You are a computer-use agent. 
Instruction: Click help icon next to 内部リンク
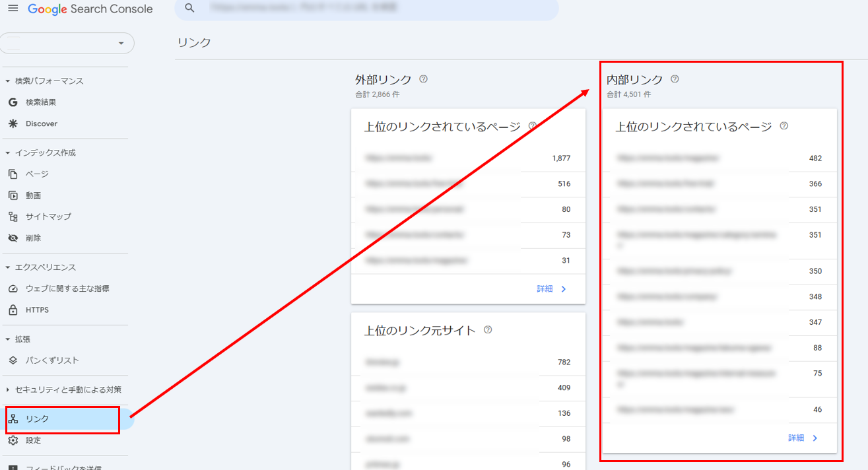[x=675, y=79]
